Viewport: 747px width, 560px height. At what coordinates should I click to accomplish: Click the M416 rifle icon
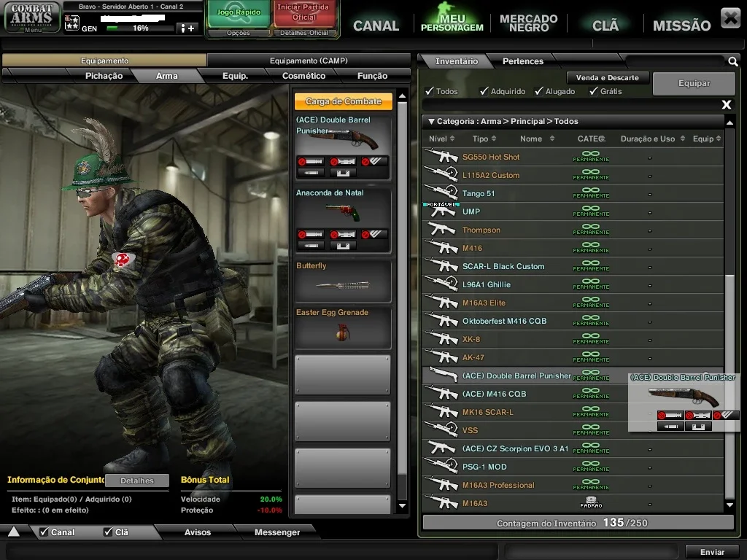(x=441, y=247)
